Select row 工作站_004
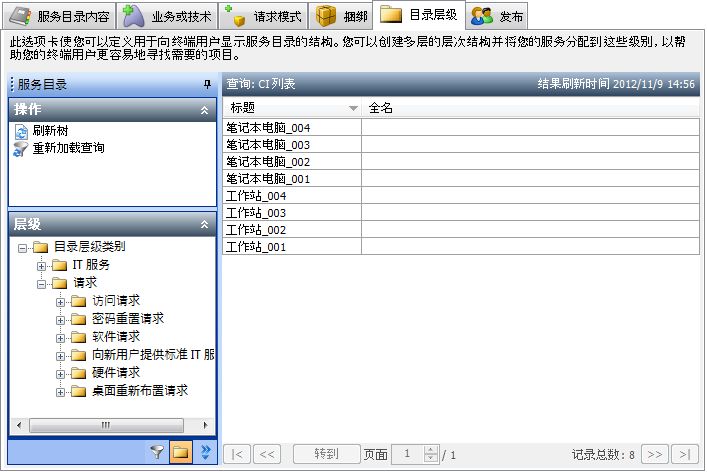Image resolution: width=707 pixels, height=472 pixels. coord(461,196)
